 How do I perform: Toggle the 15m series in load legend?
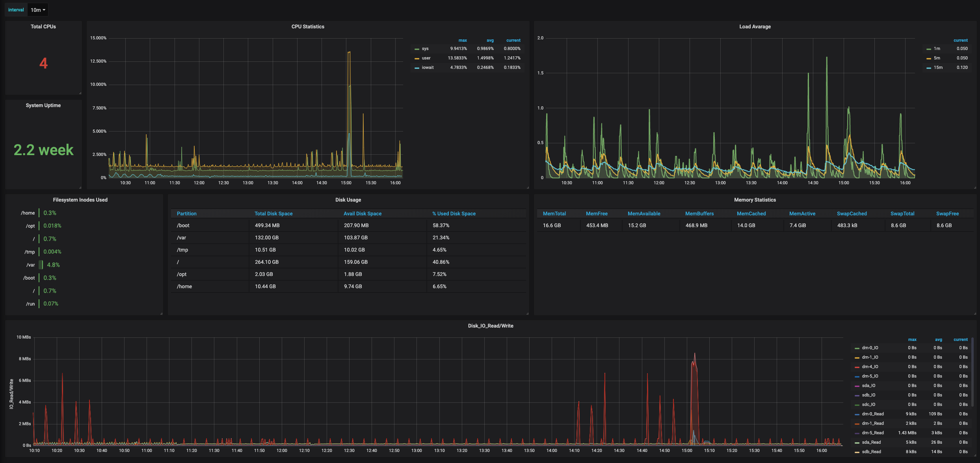click(938, 67)
